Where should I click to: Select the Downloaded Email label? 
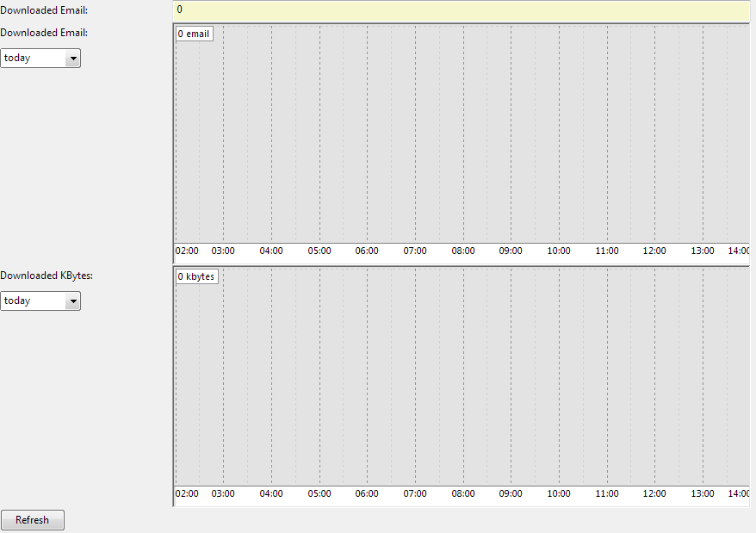point(44,9)
